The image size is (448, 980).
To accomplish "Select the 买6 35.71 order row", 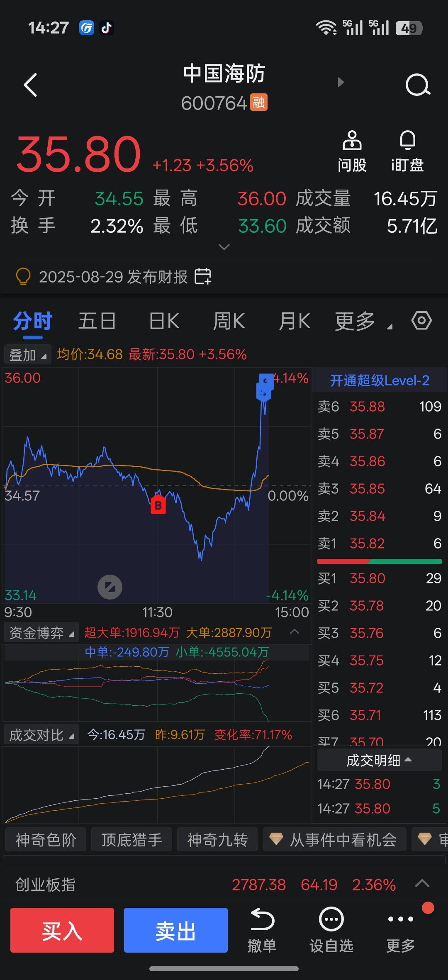I will pos(380,715).
